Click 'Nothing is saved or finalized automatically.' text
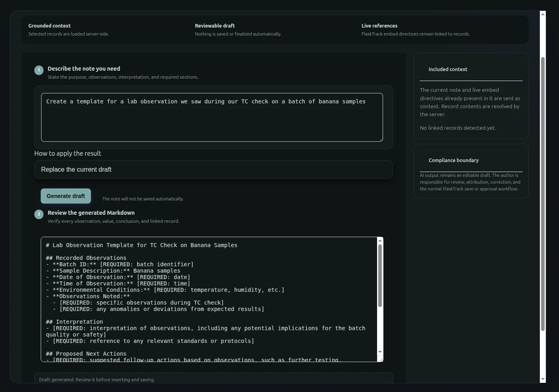Viewport: 559px width, 392px height. click(238, 34)
